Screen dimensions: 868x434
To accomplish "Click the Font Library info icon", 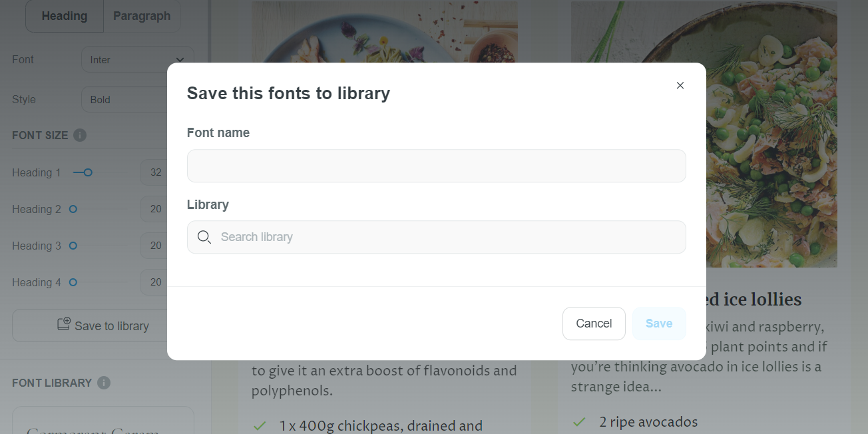I will [x=104, y=383].
